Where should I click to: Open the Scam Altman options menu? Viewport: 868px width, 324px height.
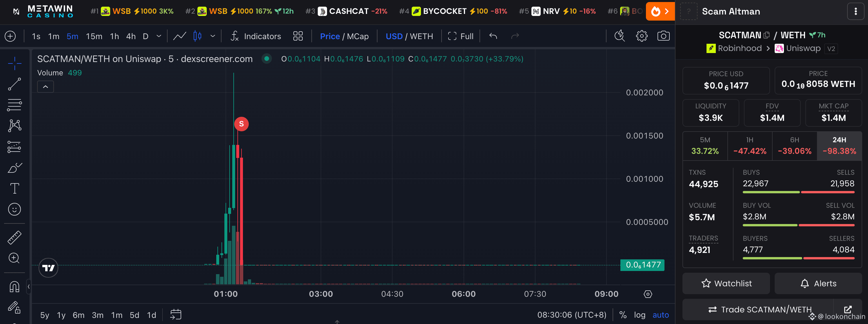click(856, 12)
